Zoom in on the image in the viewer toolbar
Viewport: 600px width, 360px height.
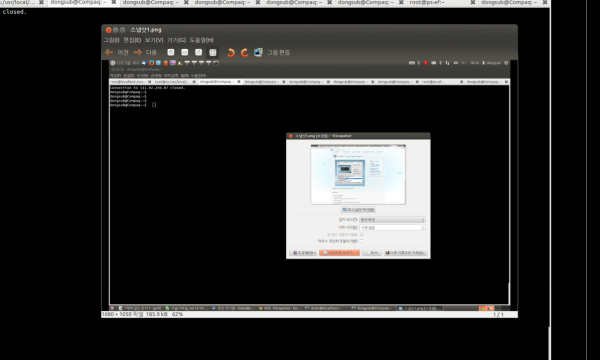(171, 52)
